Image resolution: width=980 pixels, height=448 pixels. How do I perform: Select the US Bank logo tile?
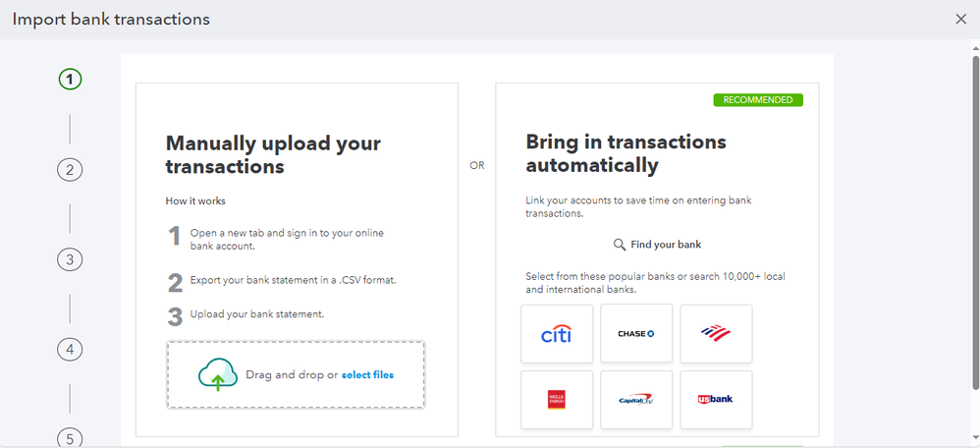click(716, 399)
